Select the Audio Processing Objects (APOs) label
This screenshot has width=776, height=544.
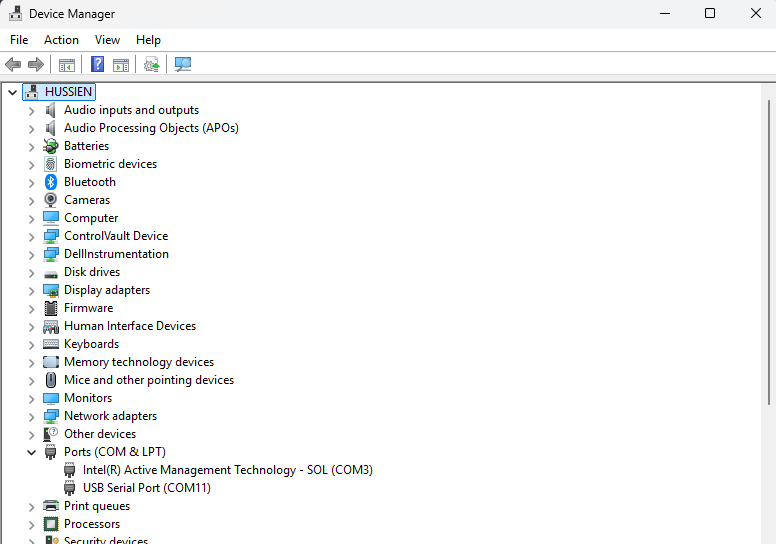coord(151,128)
